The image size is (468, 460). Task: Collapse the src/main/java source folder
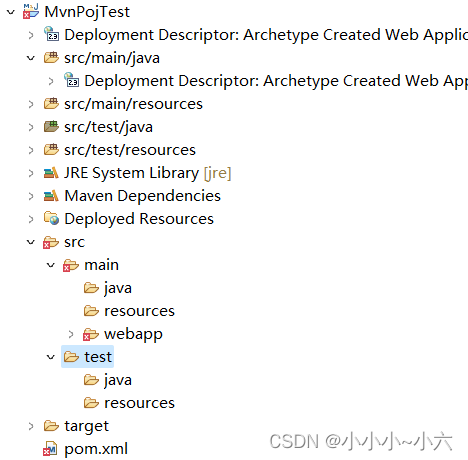31,58
